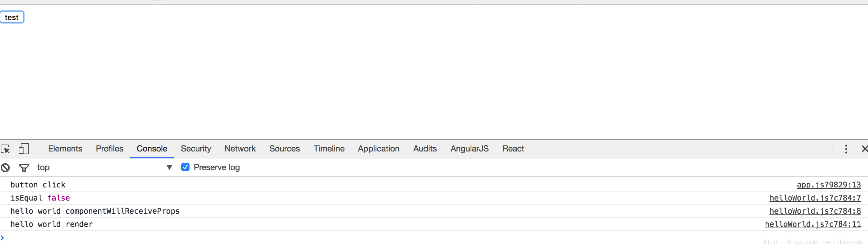Uncheck the Preserve log checkbox
Screen dimensions: 868x249
pos(185,167)
